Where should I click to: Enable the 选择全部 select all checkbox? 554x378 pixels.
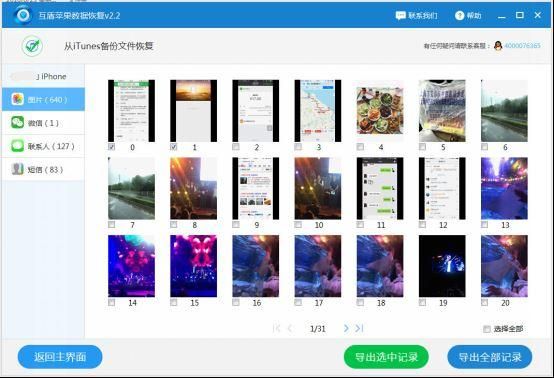click(487, 329)
